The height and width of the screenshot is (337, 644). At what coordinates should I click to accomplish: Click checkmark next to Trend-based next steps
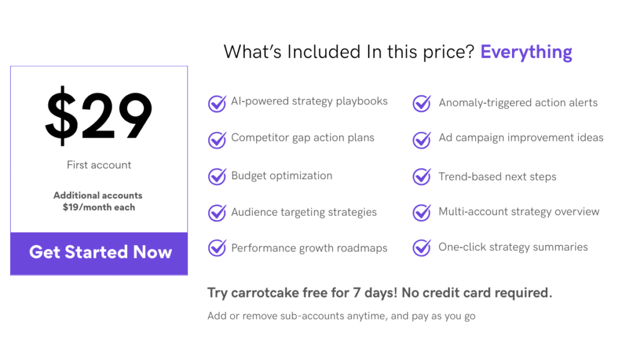[x=421, y=177]
